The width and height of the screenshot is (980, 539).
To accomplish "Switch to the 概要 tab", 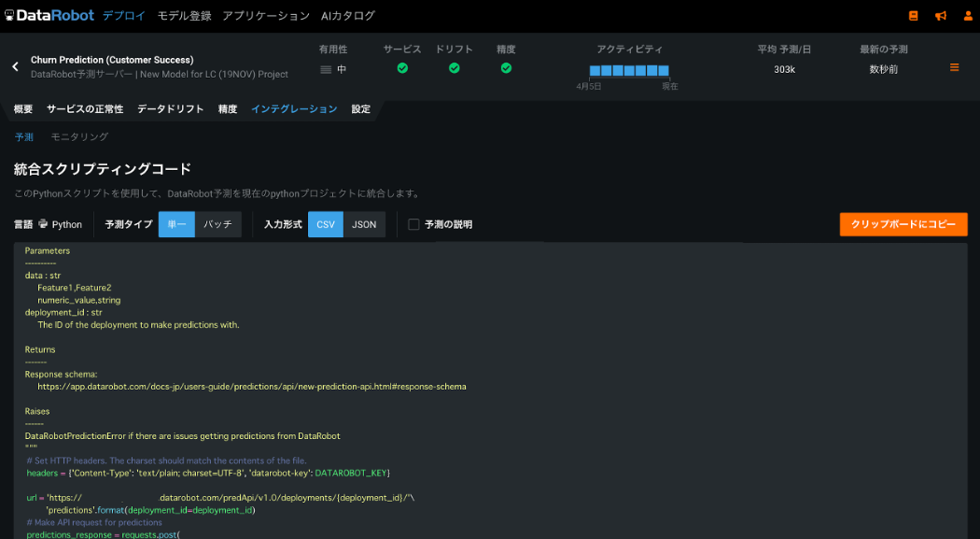I will [x=23, y=108].
